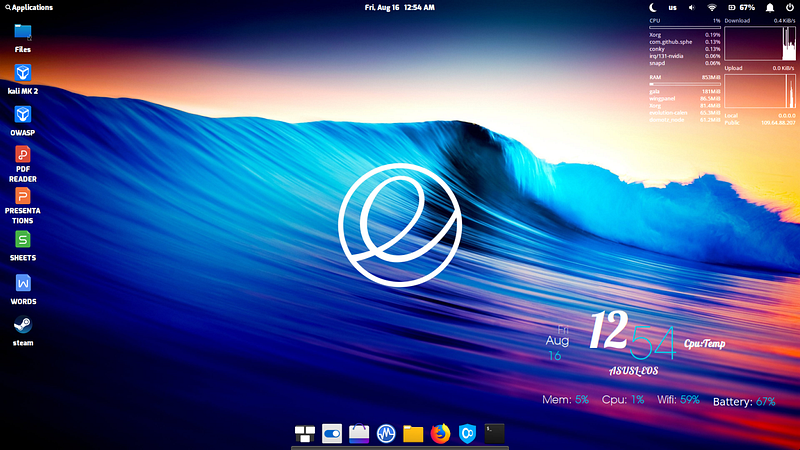Click the 'Cpu: 1%' desktop readout
Viewport: 800px width, 450px height.
click(623, 400)
